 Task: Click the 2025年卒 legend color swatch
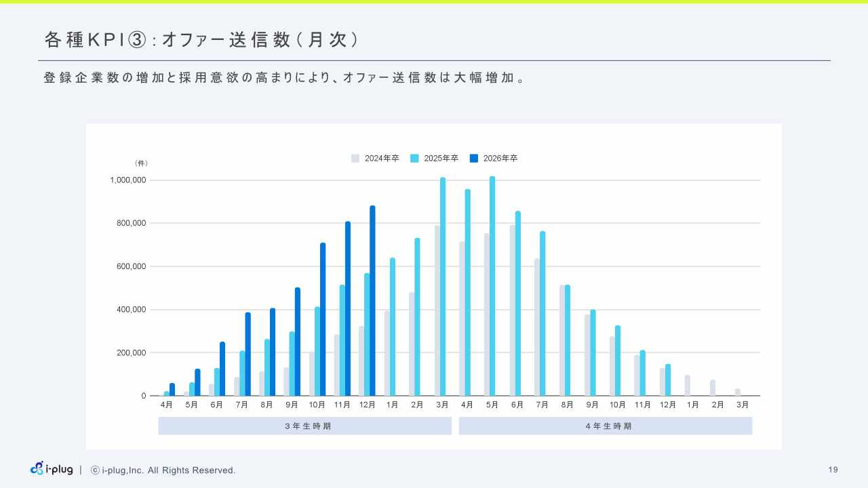pyautogui.click(x=414, y=159)
